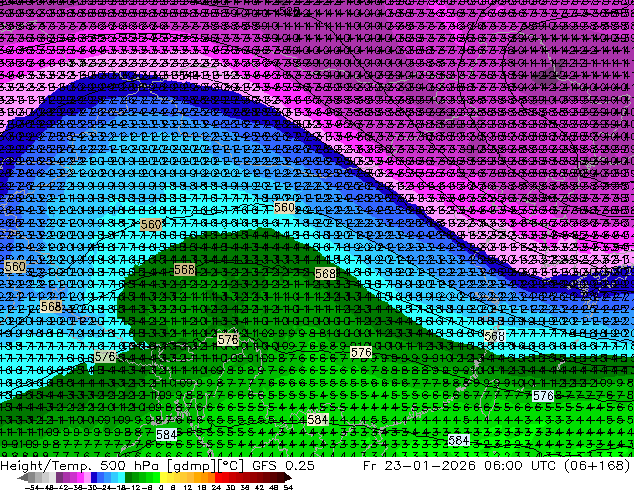
Task: Click legend tick value "24"
Action: (x=216, y=488)
